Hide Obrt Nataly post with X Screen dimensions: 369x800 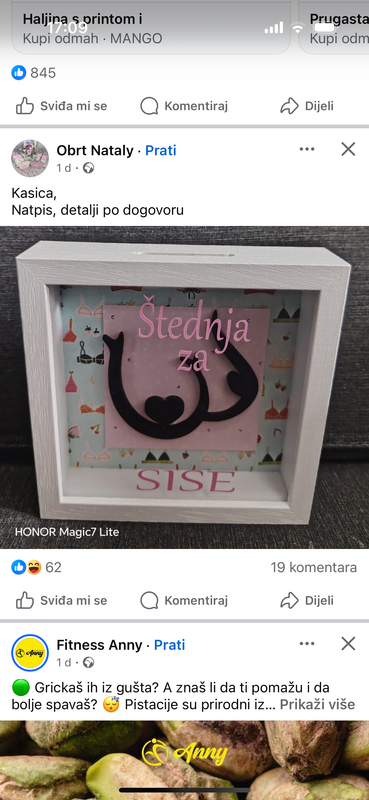coord(348,149)
